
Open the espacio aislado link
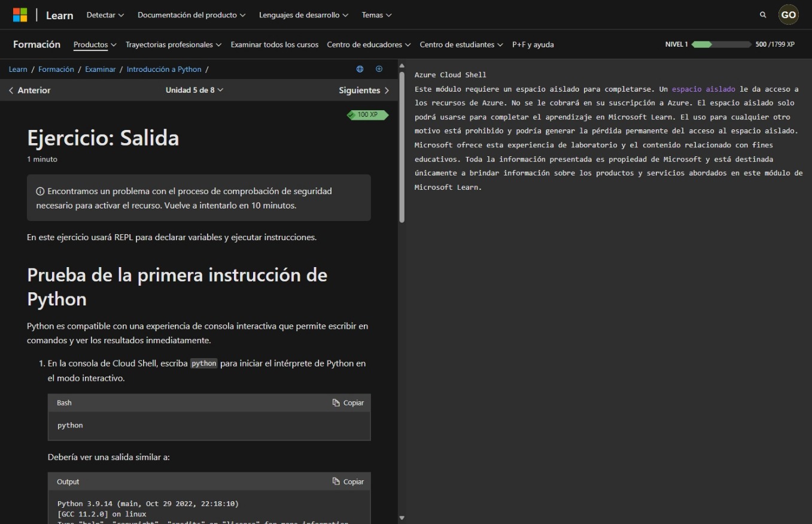coord(704,89)
